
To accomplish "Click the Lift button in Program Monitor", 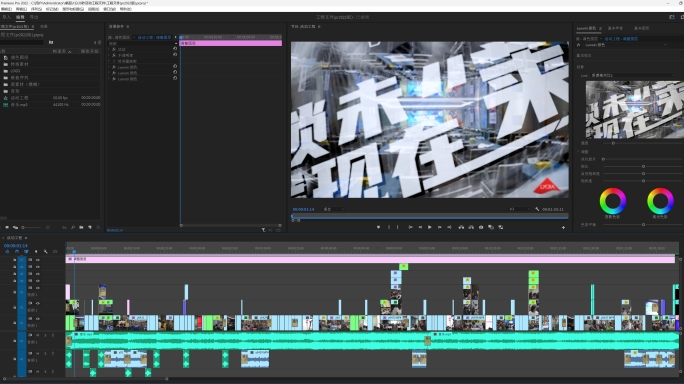I will [x=461, y=227].
